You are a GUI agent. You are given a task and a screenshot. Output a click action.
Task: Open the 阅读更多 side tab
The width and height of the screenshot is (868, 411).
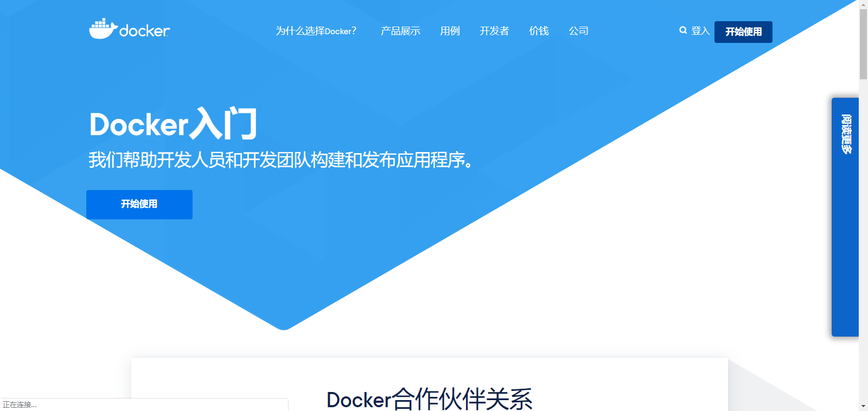click(x=845, y=217)
